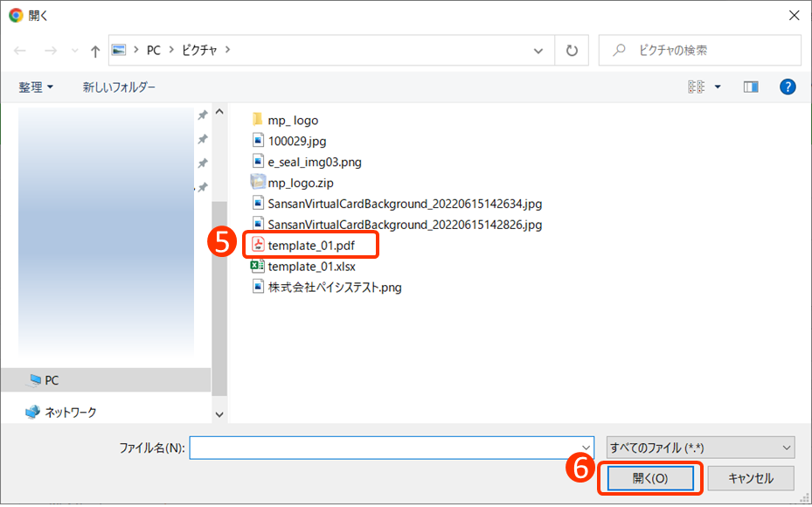Click the change view layout icon
The image size is (812, 507).
[696, 87]
